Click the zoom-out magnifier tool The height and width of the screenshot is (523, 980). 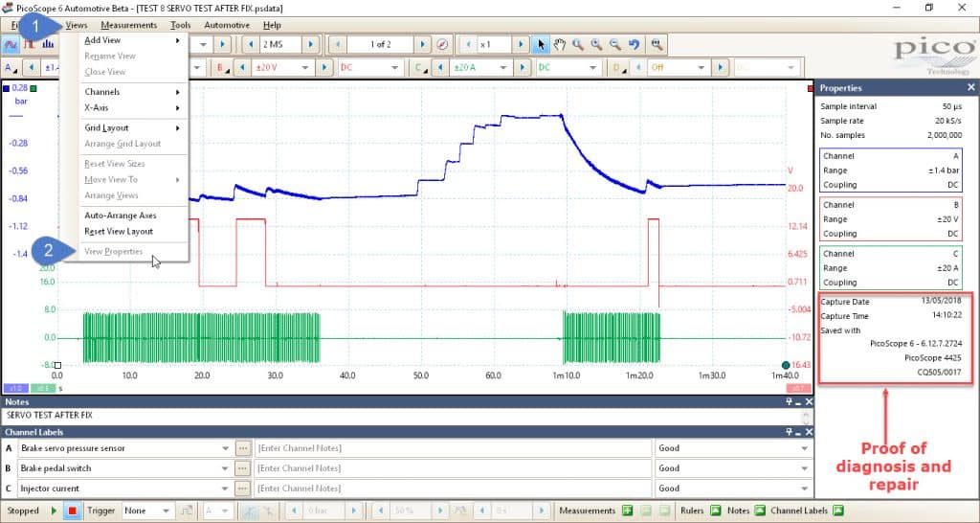(x=615, y=44)
